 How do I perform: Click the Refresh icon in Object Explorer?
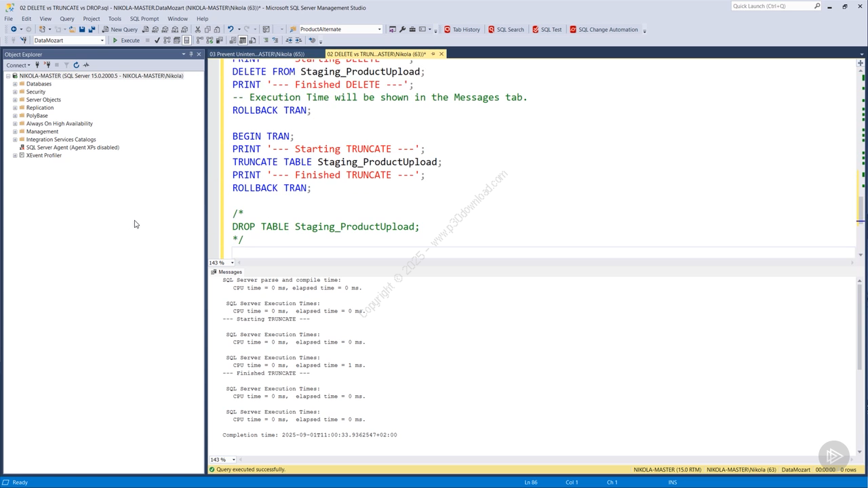pos(76,65)
